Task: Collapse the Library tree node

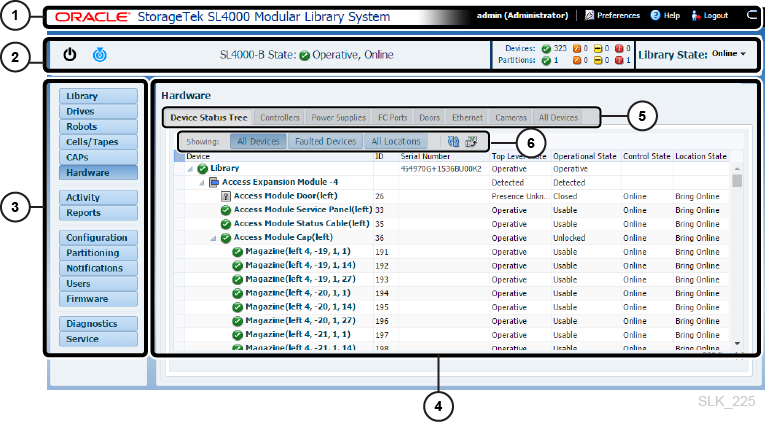Action: (190, 169)
